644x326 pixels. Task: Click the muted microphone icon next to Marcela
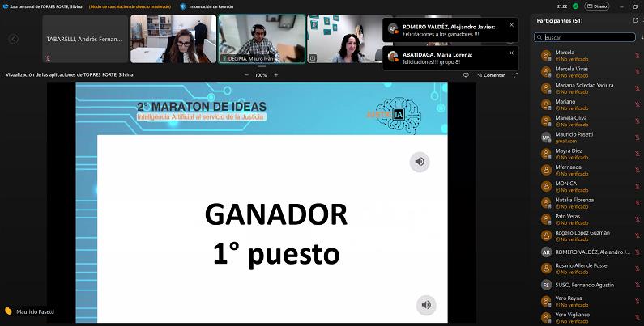pos(637,55)
